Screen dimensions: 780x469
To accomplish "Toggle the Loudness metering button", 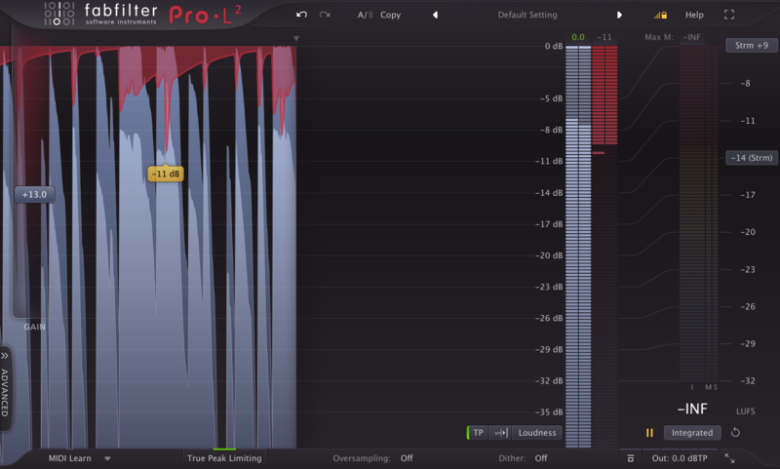I will point(537,433).
